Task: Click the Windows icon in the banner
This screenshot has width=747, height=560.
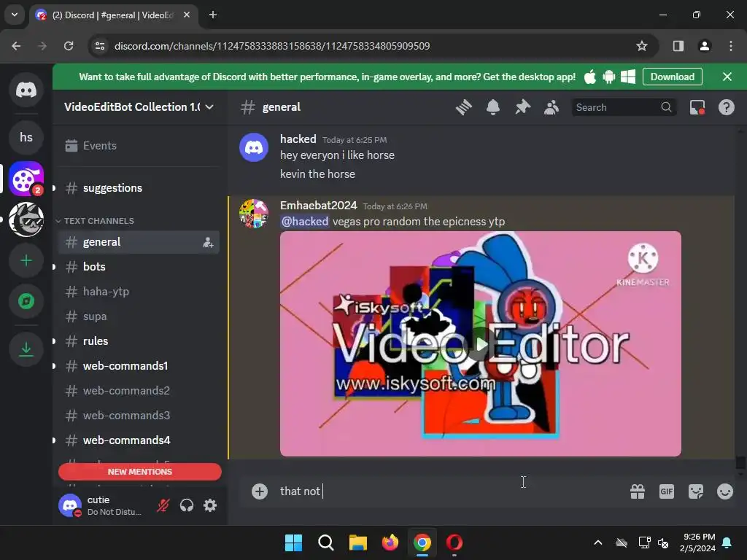Action: point(628,77)
